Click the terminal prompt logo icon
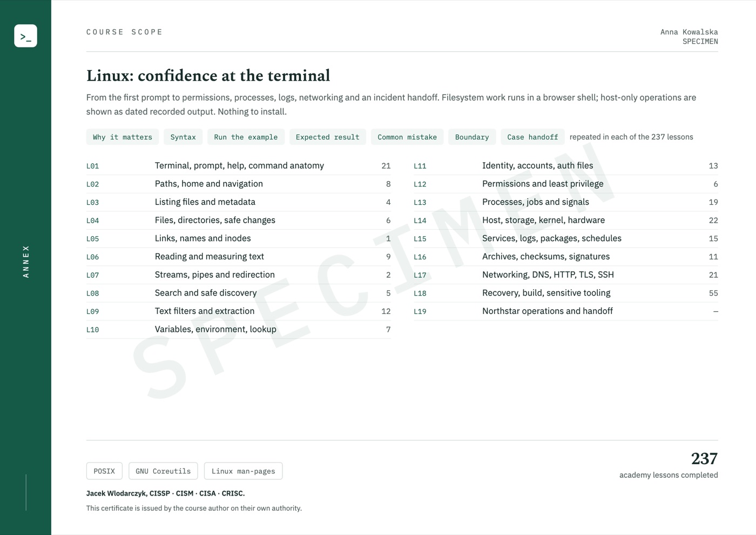 point(25,36)
